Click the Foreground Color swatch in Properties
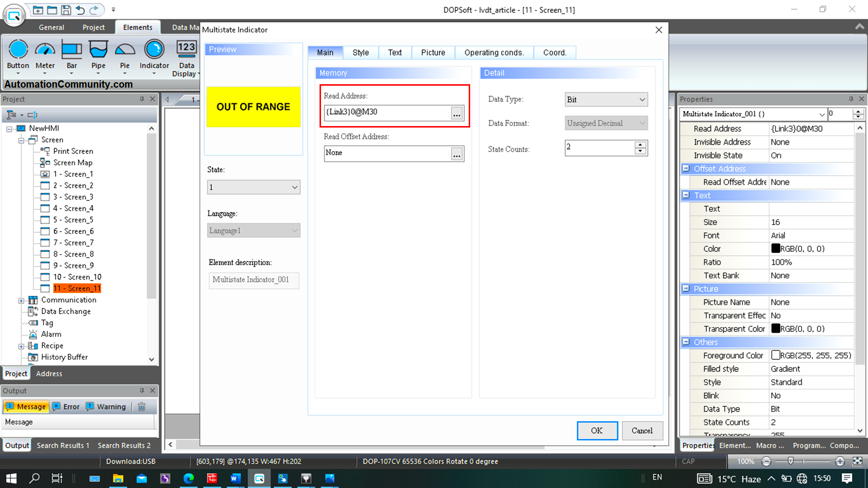This screenshot has height=488, width=868. tap(776, 355)
